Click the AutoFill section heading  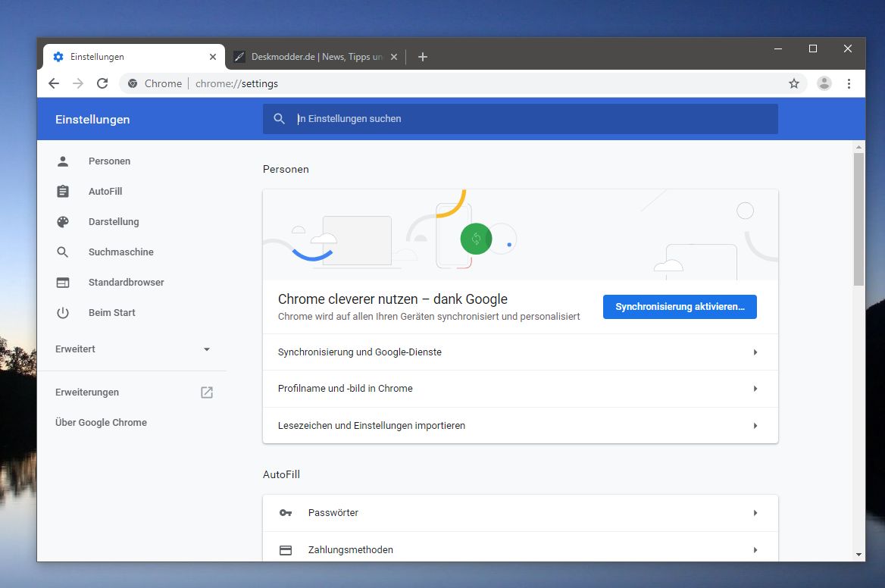coord(281,474)
